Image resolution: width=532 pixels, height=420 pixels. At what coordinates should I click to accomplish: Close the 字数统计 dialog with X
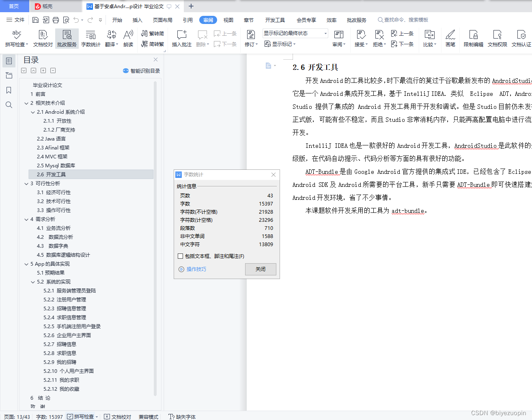click(x=274, y=175)
